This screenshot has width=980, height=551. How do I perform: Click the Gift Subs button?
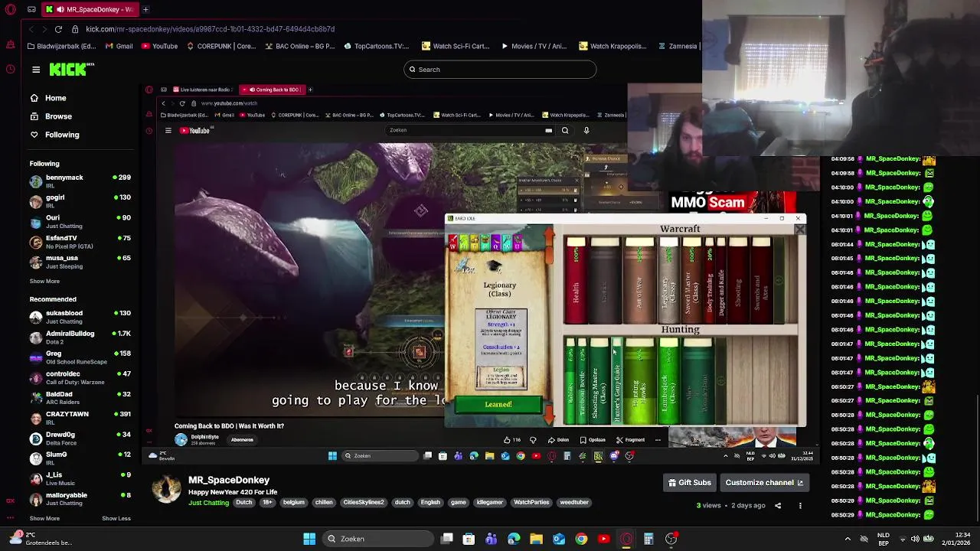click(690, 483)
